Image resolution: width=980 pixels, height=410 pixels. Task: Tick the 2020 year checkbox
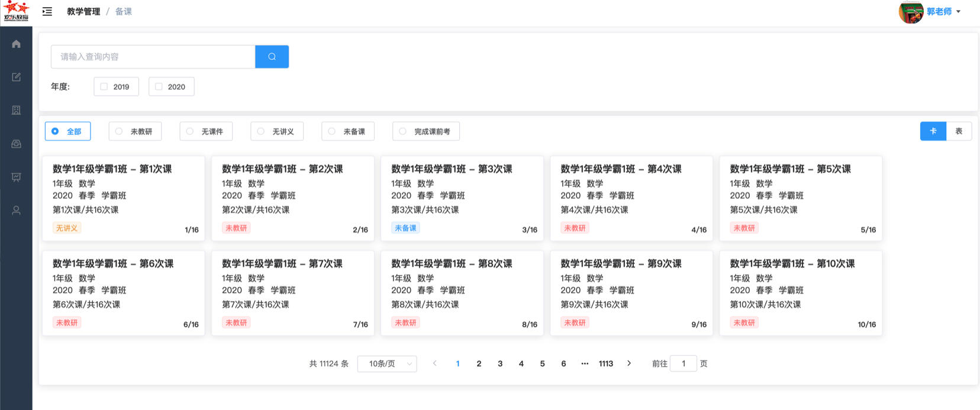point(159,86)
